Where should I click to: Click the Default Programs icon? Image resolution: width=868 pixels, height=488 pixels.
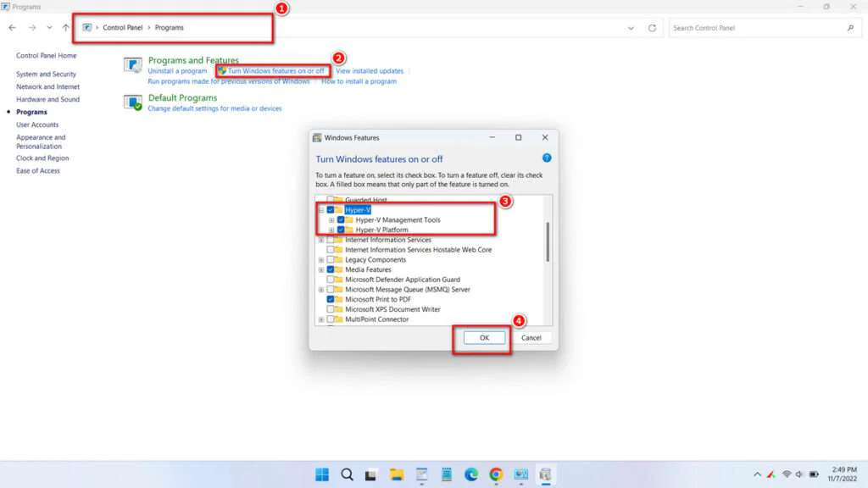[132, 102]
